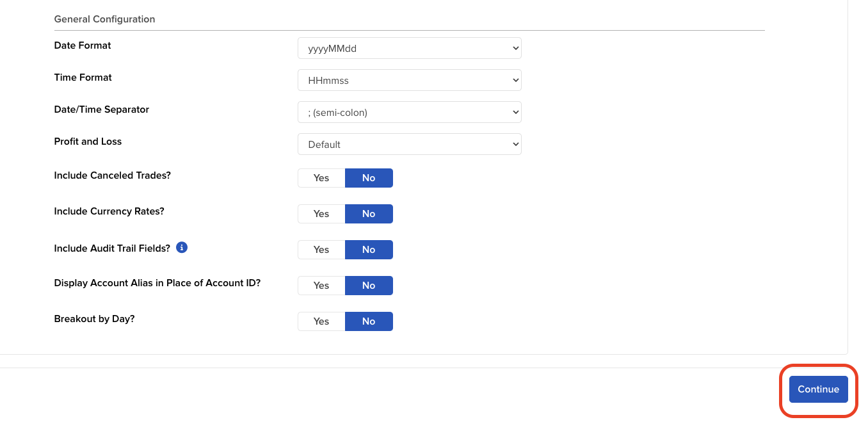The height and width of the screenshot is (429, 868).
Task: Click the Profit and Loss label
Action: click(x=88, y=142)
